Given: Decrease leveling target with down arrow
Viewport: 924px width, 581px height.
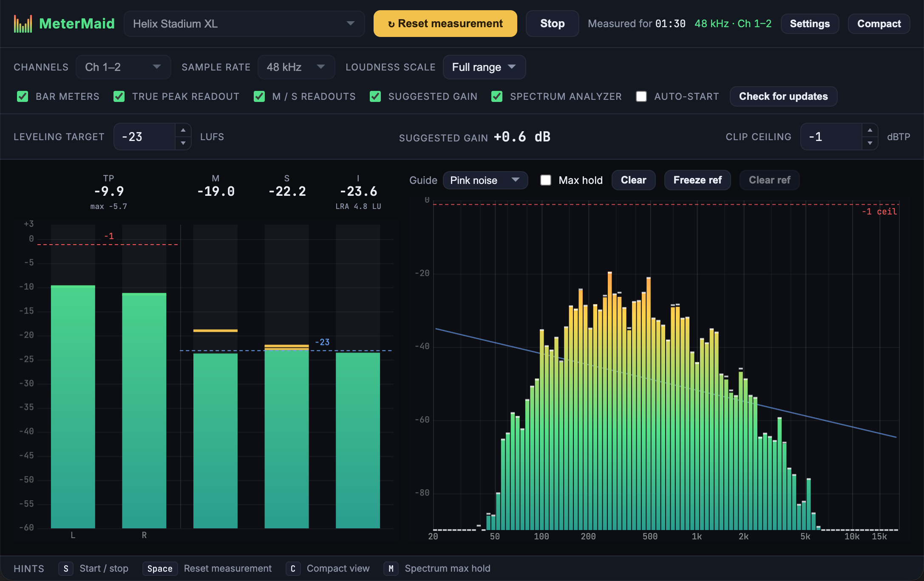Looking at the screenshot, I should point(183,143).
